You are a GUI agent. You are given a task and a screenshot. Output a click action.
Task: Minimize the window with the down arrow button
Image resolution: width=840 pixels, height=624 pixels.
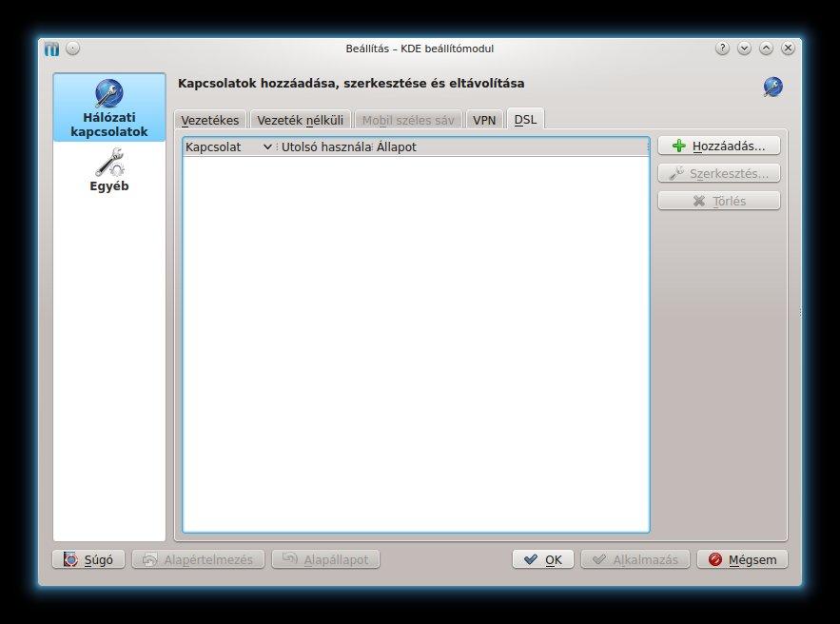pos(744,49)
